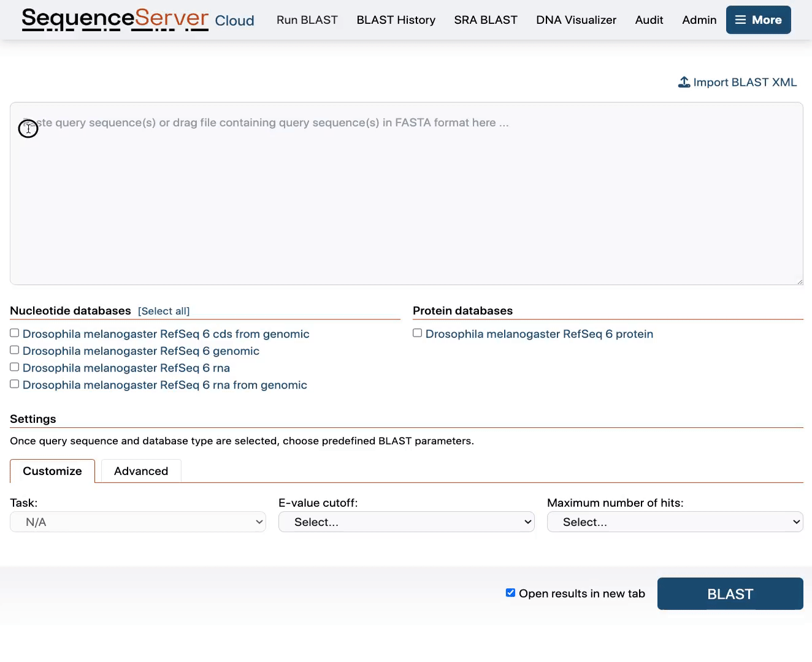The height and width of the screenshot is (662, 812).
Task: Select the Customize tab
Action: click(52, 471)
